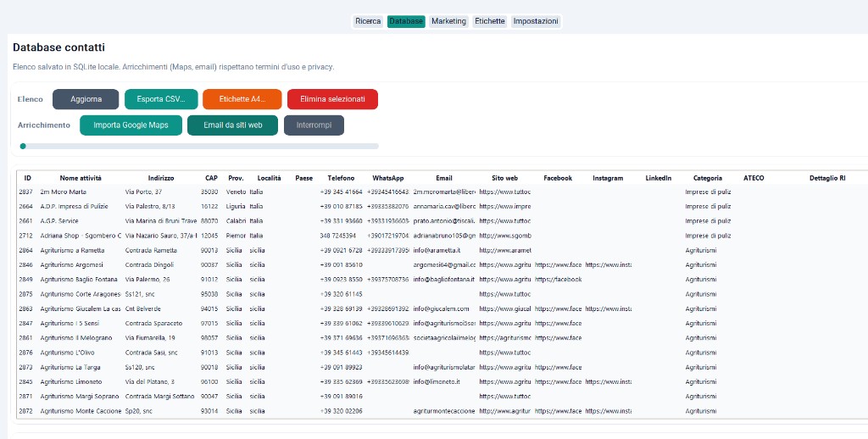Select the Database tab
Screen dimensions: 868x439
[x=406, y=21]
